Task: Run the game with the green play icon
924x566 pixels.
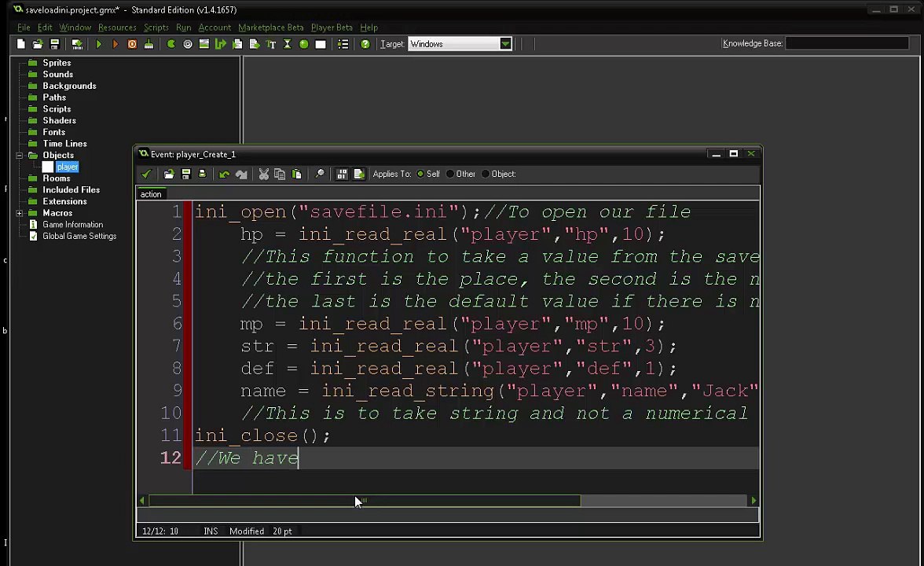Action: pyautogui.click(x=99, y=44)
